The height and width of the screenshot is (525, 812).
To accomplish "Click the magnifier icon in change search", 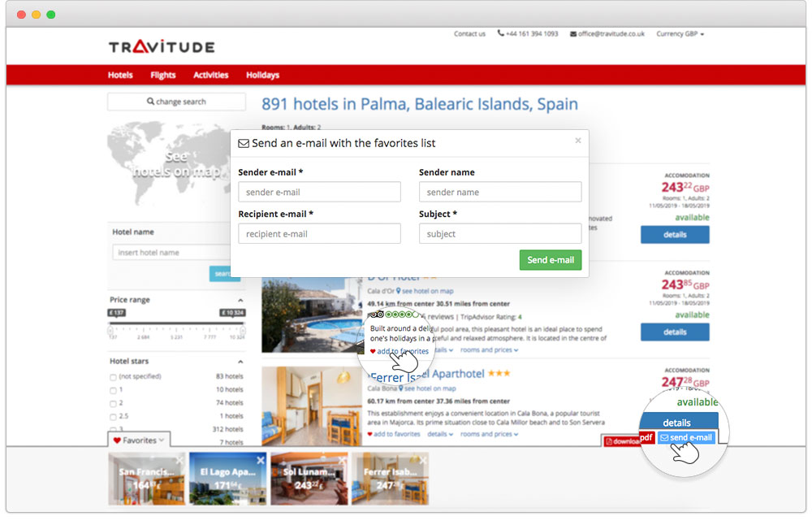I will coord(150,101).
